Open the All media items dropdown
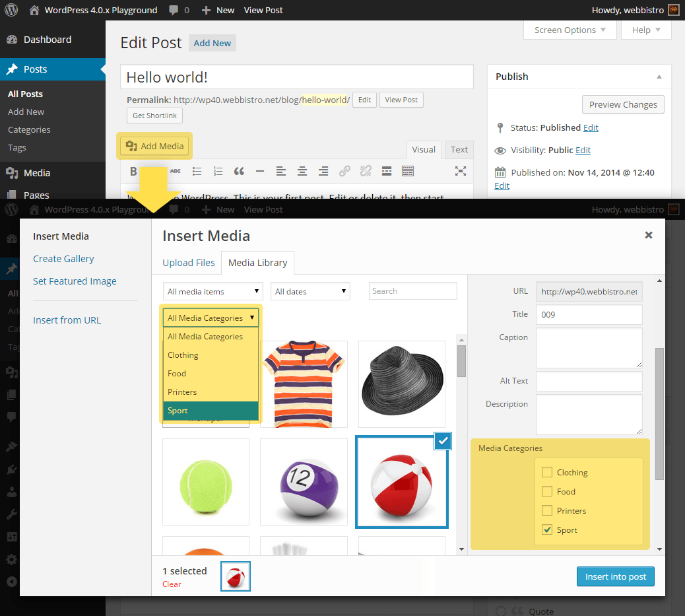The width and height of the screenshot is (685, 616). tap(212, 292)
